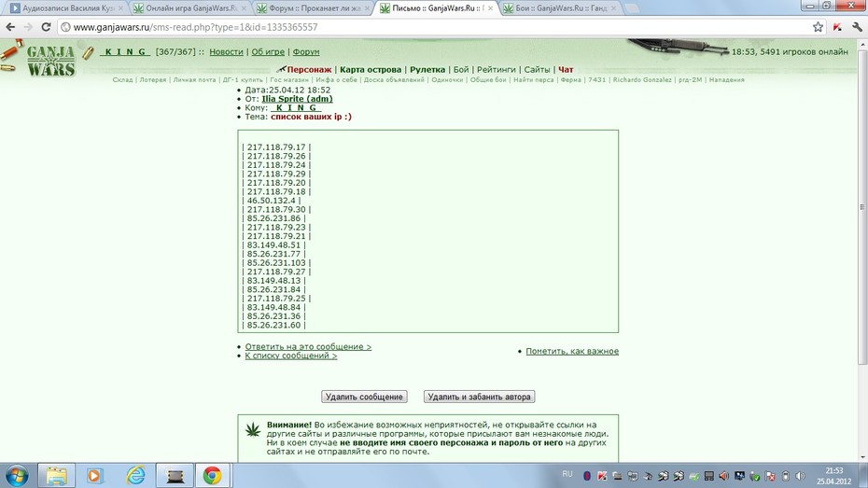Viewport: 868px width, 488px height.
Task: Open the system volume speaker icon
Action: click(x=800, y=476)
